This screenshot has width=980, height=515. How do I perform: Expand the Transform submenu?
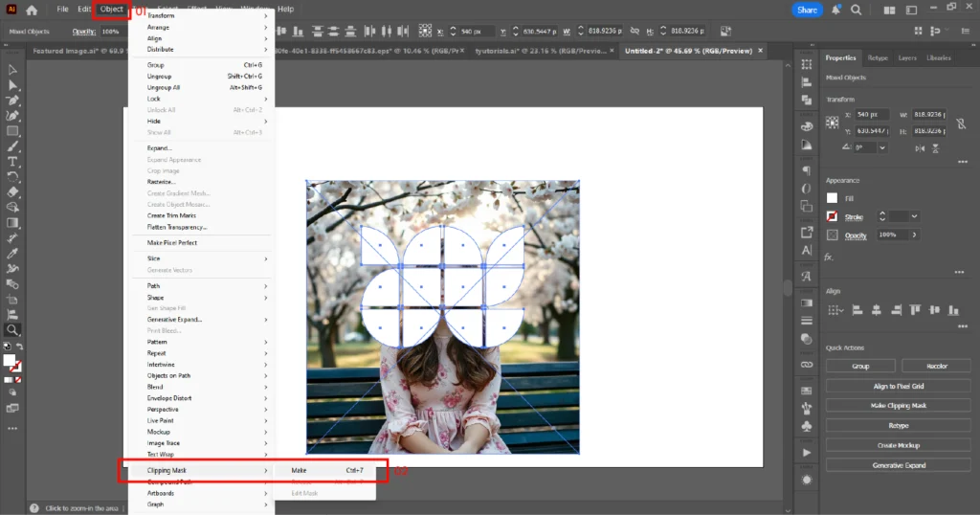202,15
